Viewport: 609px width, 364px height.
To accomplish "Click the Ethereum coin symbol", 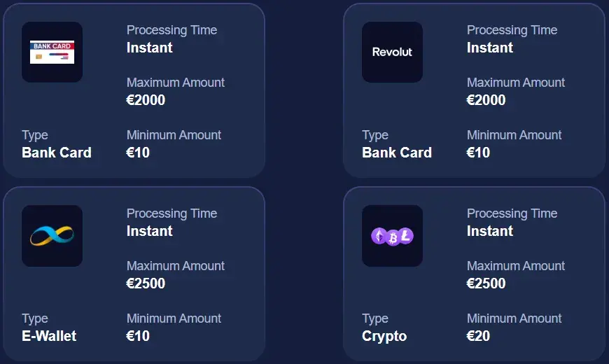I will 379,237.
